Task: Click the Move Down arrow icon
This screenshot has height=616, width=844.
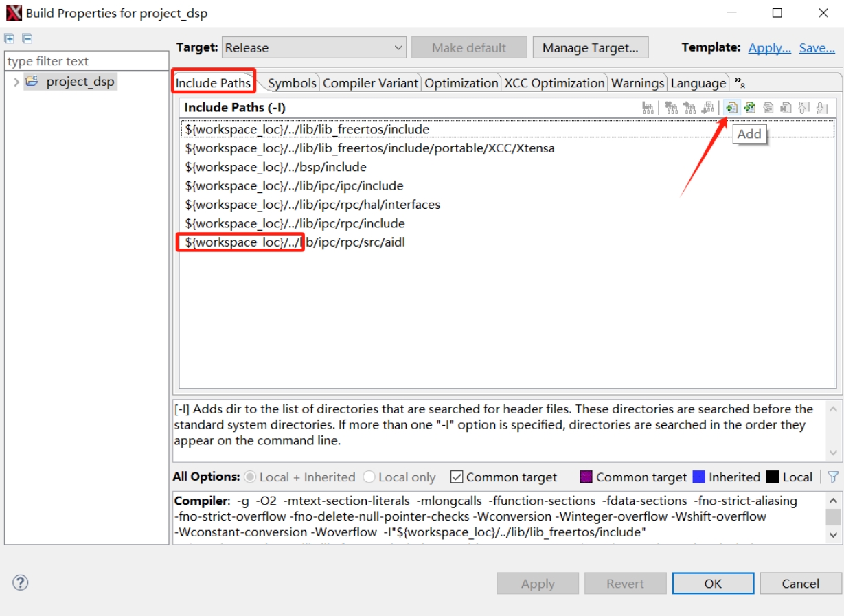Action: point(823,108)
